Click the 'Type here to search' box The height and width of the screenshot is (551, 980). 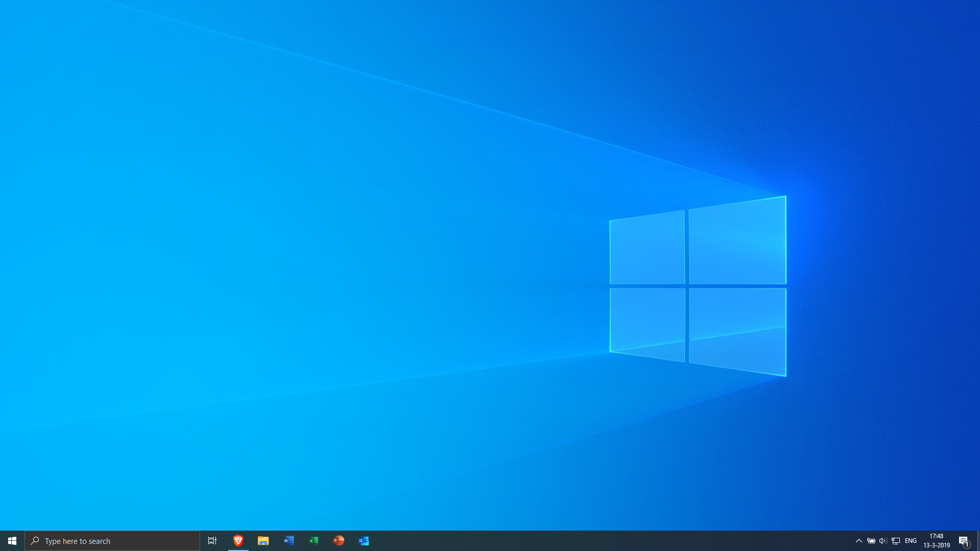click(112, 541)
